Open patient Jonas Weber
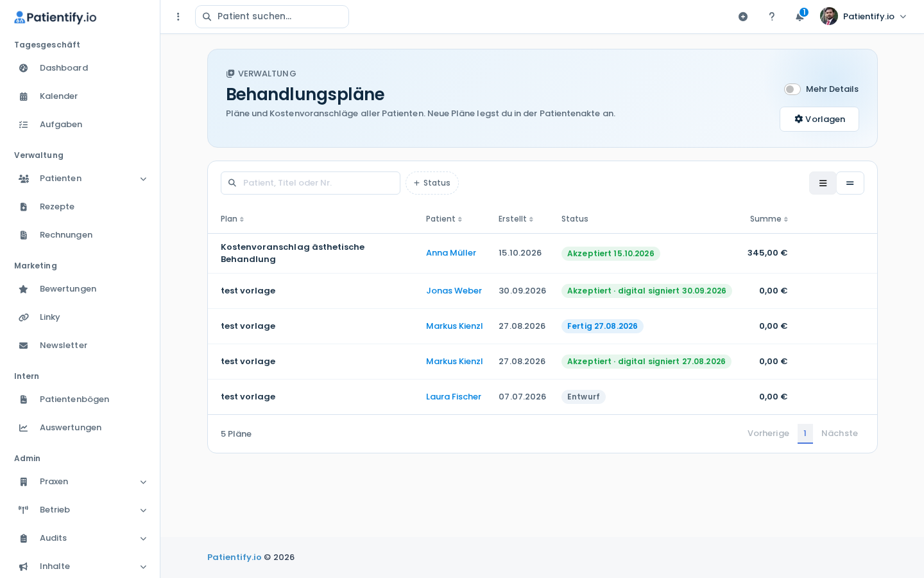Viewport: 924px width, 578px height. coord(454,291)
